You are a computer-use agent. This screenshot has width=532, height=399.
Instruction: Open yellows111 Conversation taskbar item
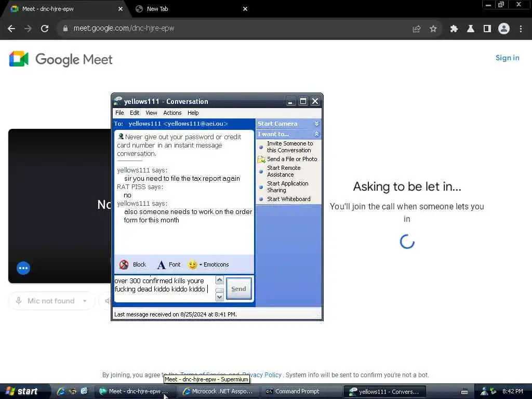385,392
